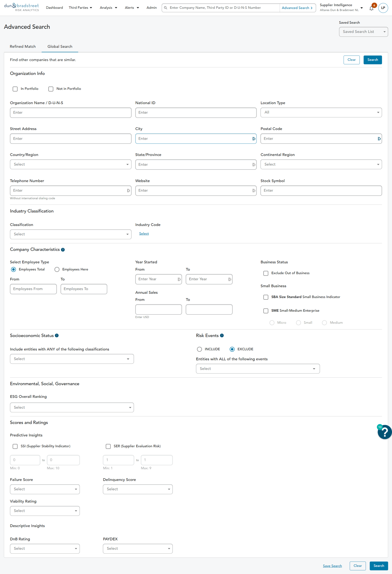Select the Employees Here radio button

57,270
